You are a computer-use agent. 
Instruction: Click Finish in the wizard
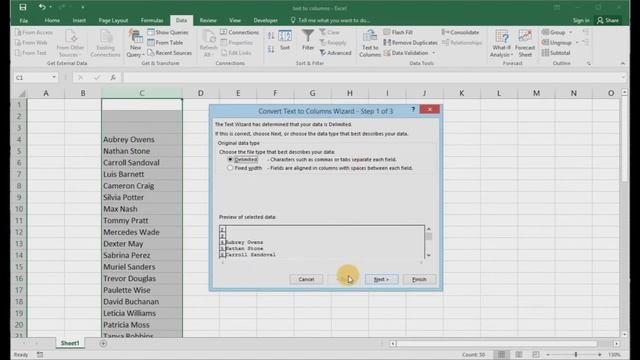[419, 279]
